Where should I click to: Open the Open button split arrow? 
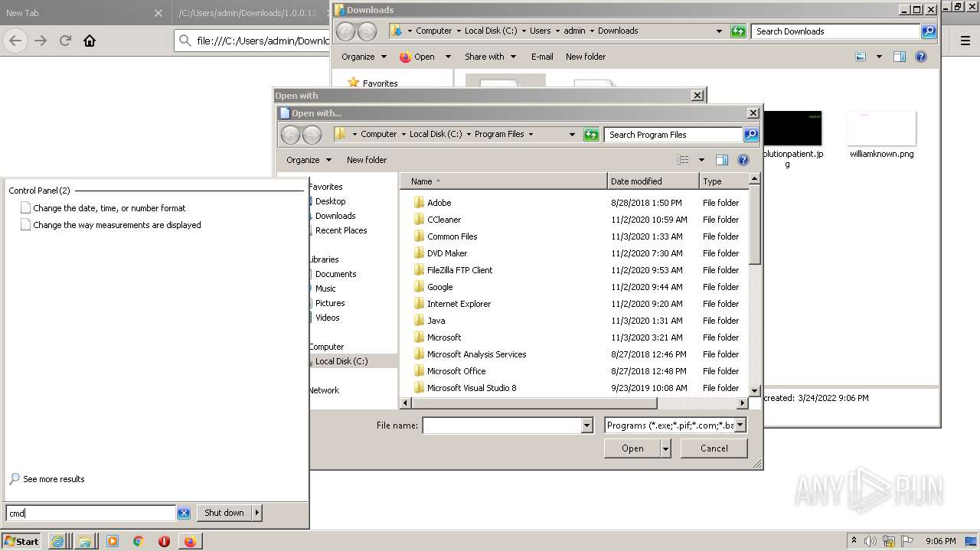(x=666, y=448)
